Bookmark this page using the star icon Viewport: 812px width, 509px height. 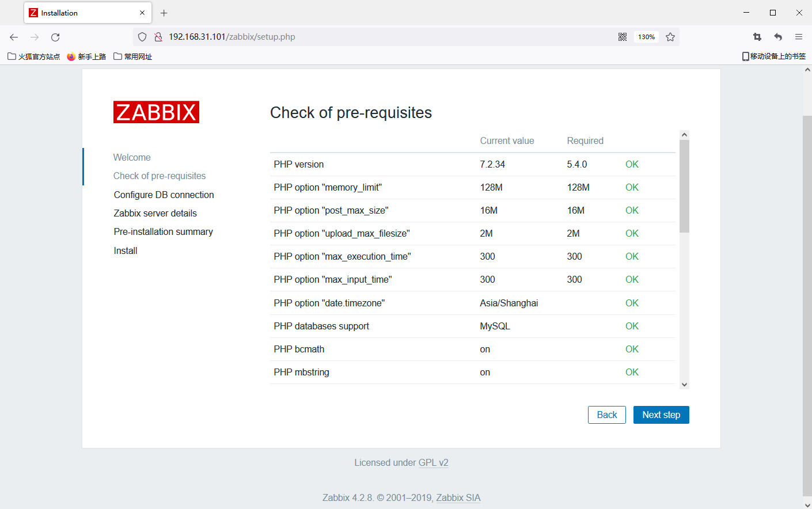coord(670,36)
